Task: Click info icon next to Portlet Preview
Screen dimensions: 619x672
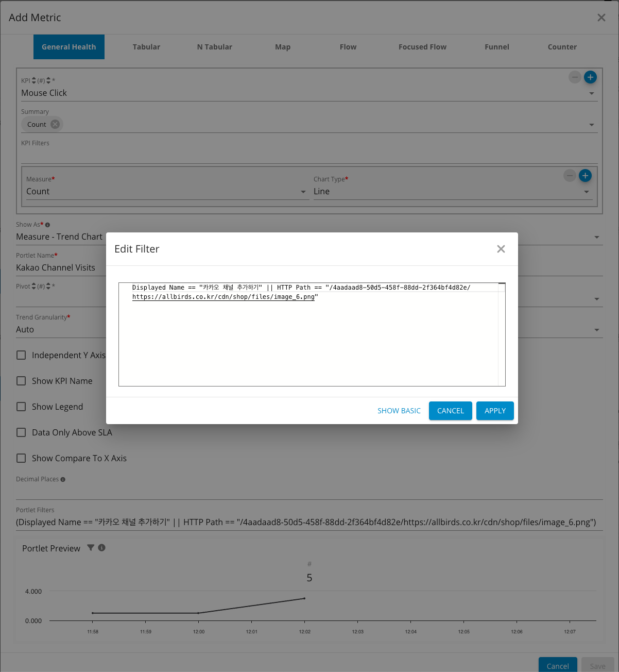Action: (102, 548)
